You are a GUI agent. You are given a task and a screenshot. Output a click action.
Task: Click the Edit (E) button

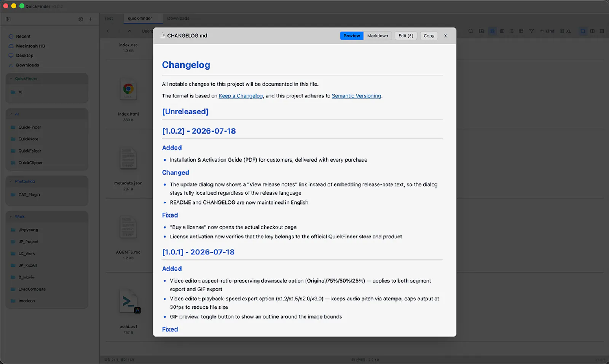[406, 36]
